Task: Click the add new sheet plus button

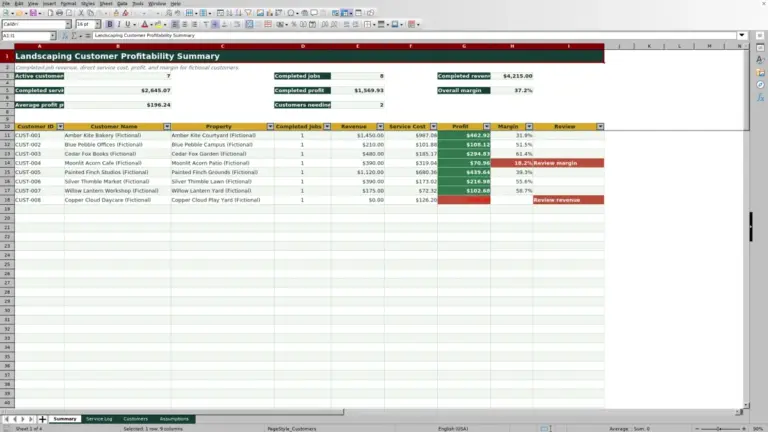Action: pyautogui.click(x=42, y=419)
